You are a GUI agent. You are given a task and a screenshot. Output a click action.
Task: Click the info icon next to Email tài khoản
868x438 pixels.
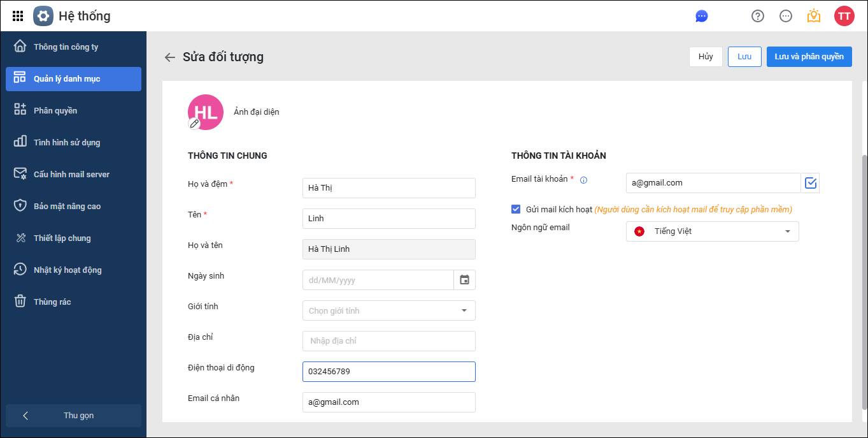click(x=583, y=180)
